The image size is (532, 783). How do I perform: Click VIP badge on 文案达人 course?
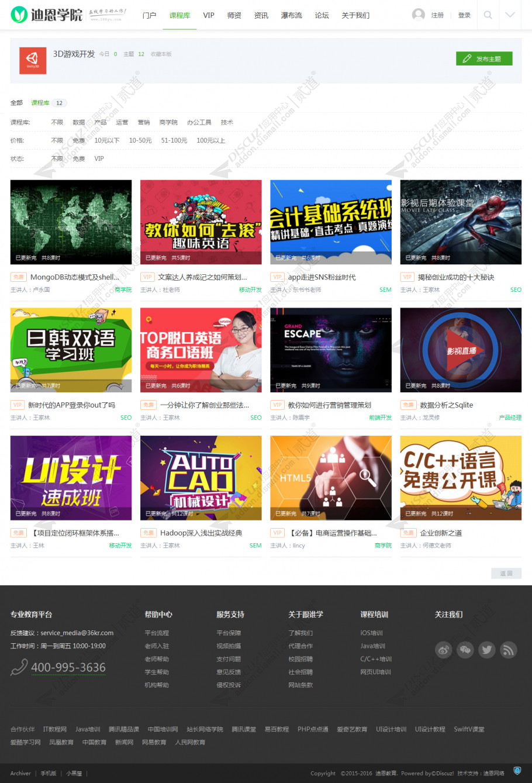pos(147,277)
